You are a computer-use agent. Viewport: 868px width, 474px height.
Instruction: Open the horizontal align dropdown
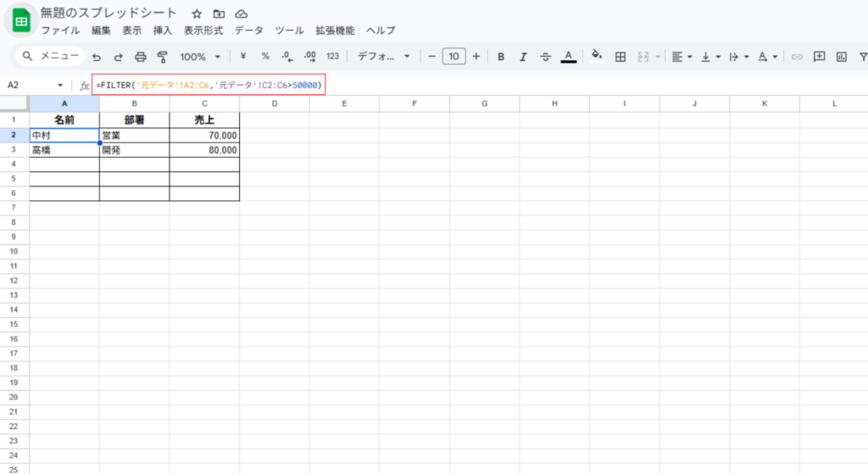681,57
